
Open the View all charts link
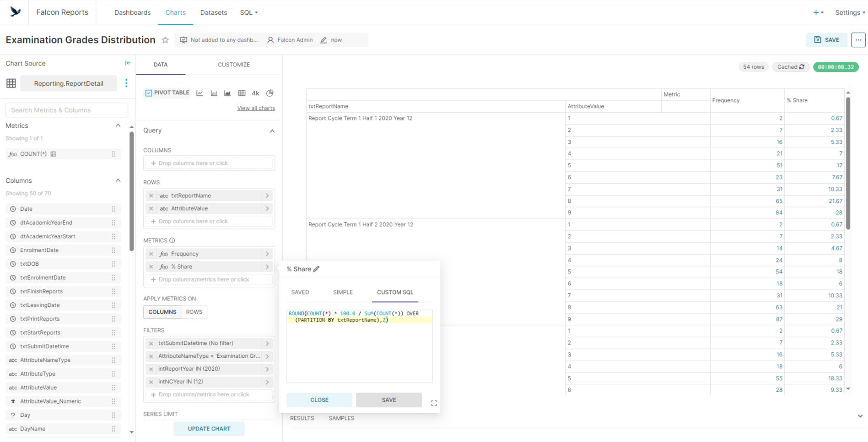(256, 108)
